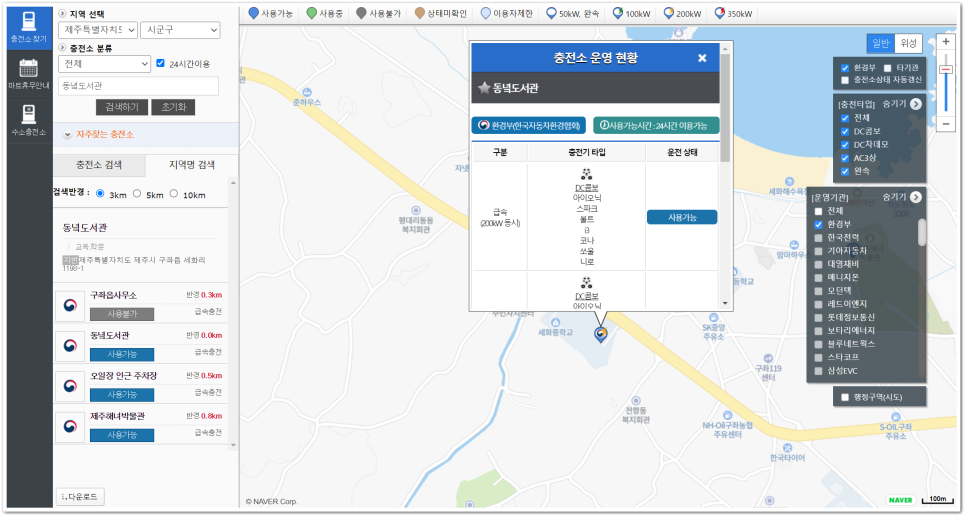
Task: Close the 충전소 운영 현황 popup
Action: tap(702, 58)
